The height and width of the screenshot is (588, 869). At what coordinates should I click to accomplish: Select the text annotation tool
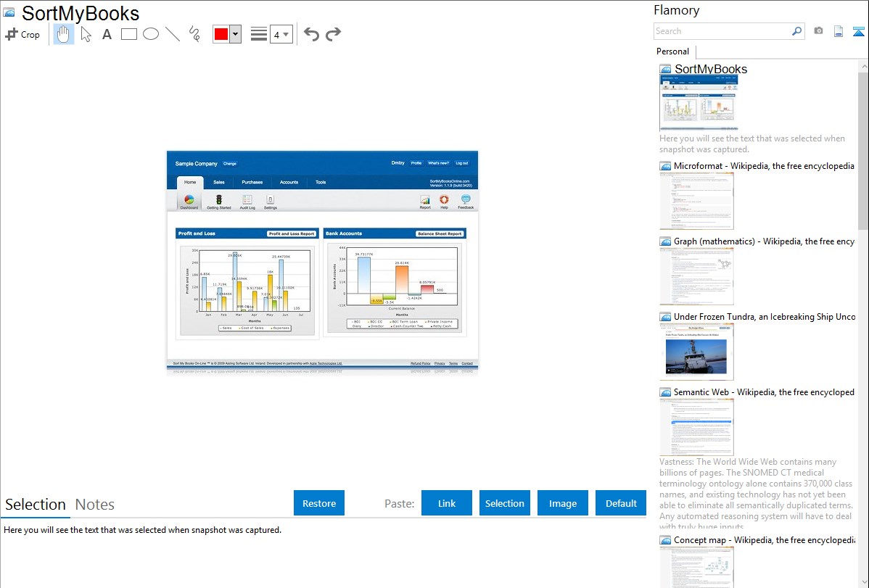tap(107, 34)
